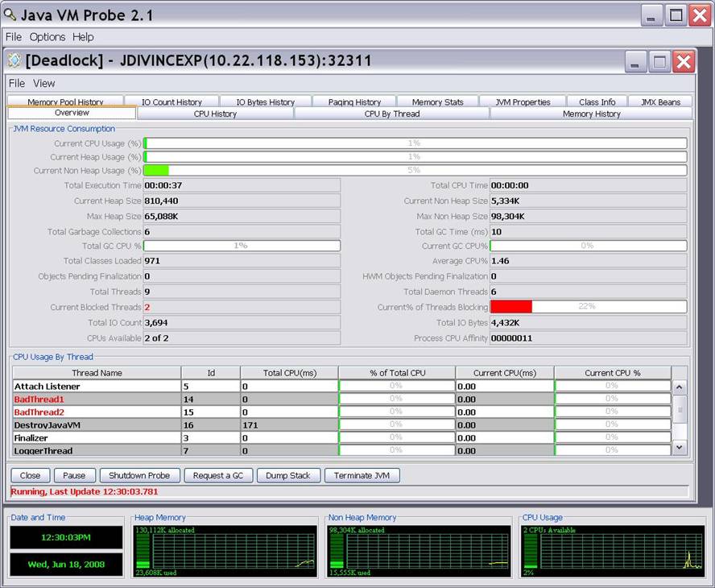Click the magnifier icon in main title bar
This screenshot has height=588, width=715.
10,14
